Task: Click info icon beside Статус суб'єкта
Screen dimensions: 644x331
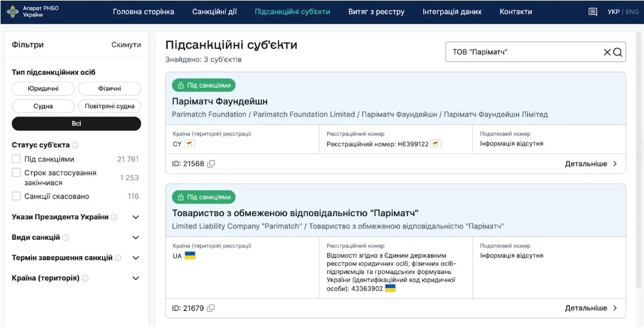Action: click(x=75, y=145)
